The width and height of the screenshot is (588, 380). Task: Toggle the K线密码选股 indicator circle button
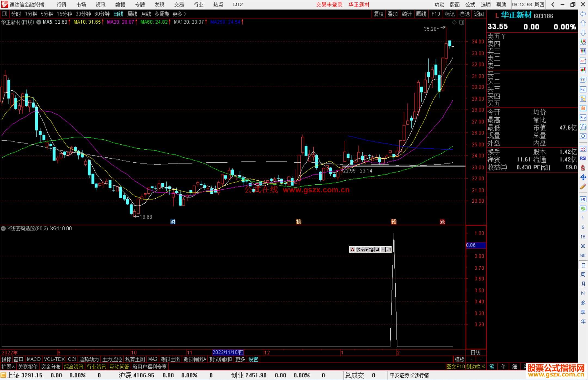pyautogui.click(x=3, y=229)
